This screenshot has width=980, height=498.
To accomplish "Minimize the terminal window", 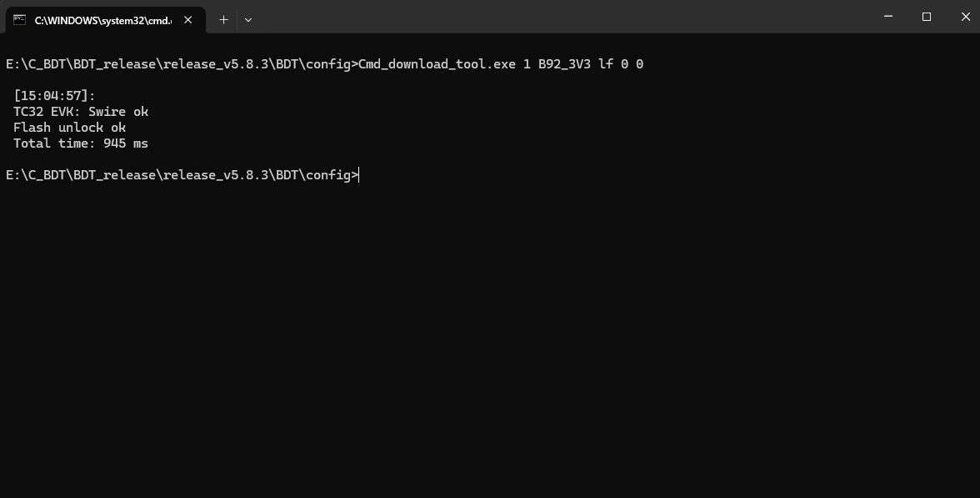I will tap(888, 17).
